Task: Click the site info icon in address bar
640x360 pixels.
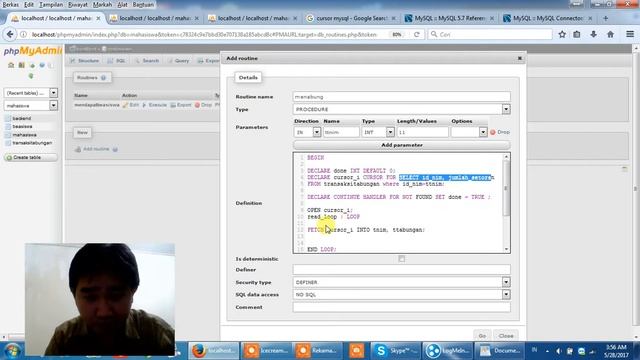Action: click(x=24, y=35)
